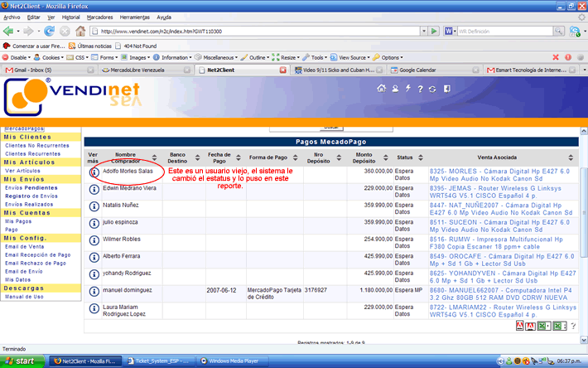The image size is (588, 368).
Task: Click the search magnifier in search box
Action: coord(558,31)
